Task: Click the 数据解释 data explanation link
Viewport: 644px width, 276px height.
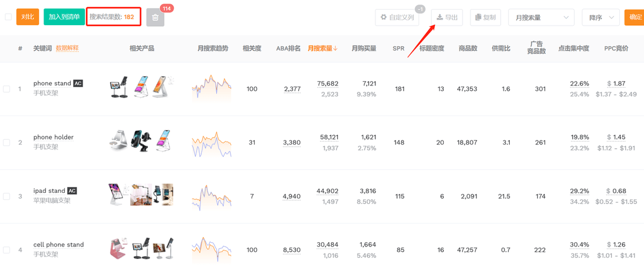Action: tap(67, 48)
